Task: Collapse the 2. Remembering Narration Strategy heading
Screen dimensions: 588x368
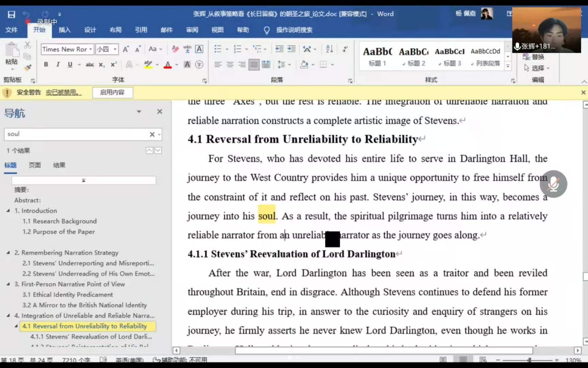Action: (8, 252)
